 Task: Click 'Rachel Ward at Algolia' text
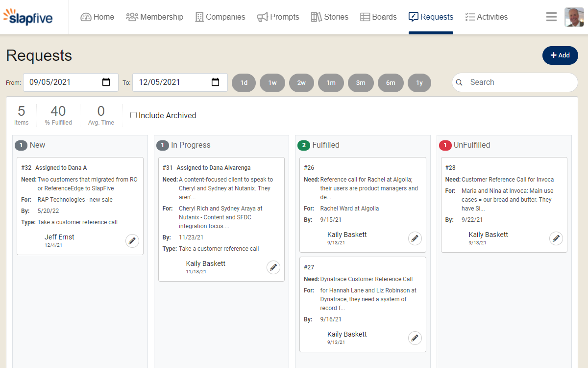(x=349, y=209)
